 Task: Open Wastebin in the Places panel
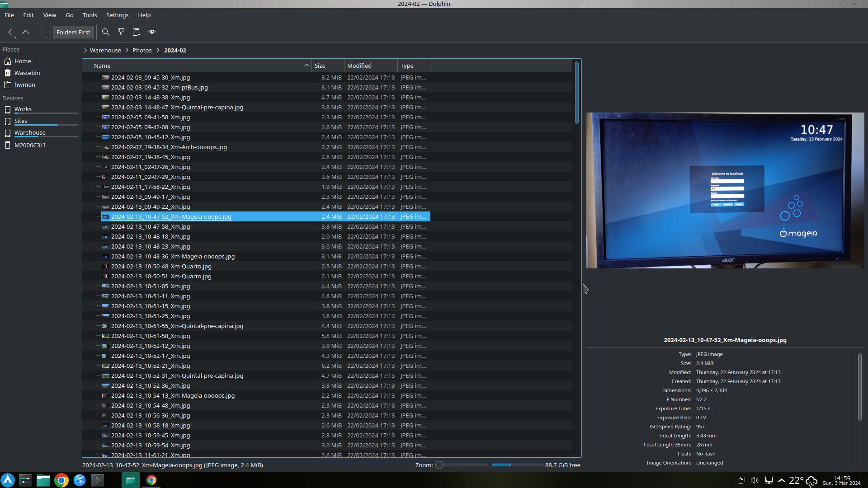click(27, 73)
